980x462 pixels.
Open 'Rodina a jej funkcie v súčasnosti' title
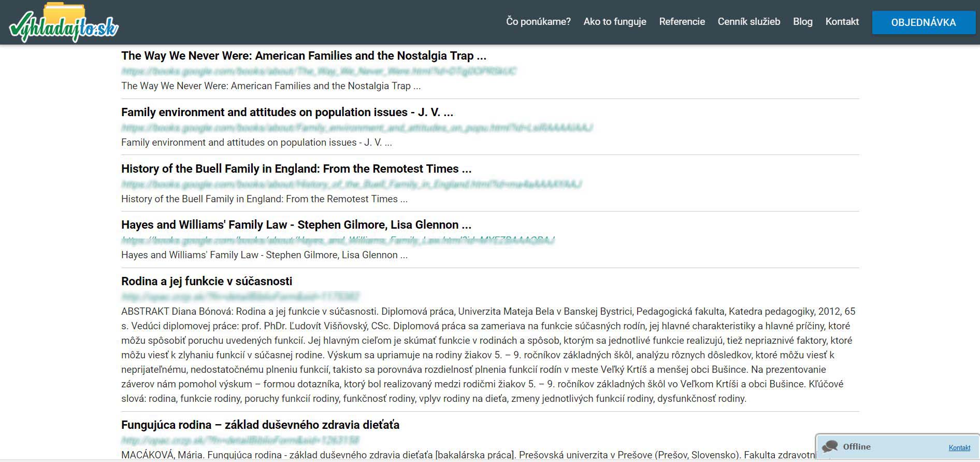coord(207,282)
